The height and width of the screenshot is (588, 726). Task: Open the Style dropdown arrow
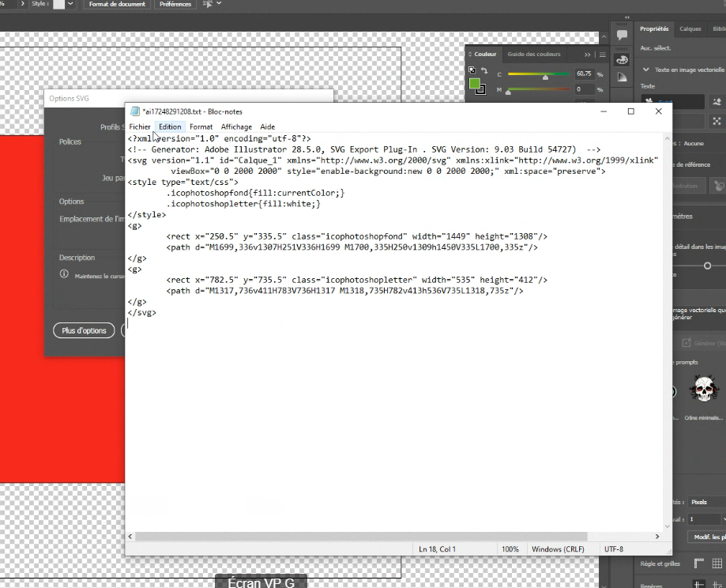pyautogui.click(x=70, y=4)
